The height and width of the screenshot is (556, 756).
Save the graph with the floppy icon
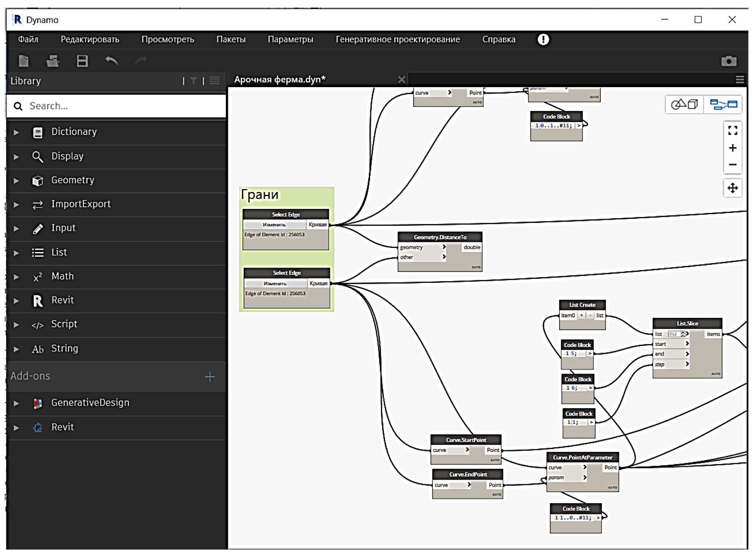tap(82, 61)
